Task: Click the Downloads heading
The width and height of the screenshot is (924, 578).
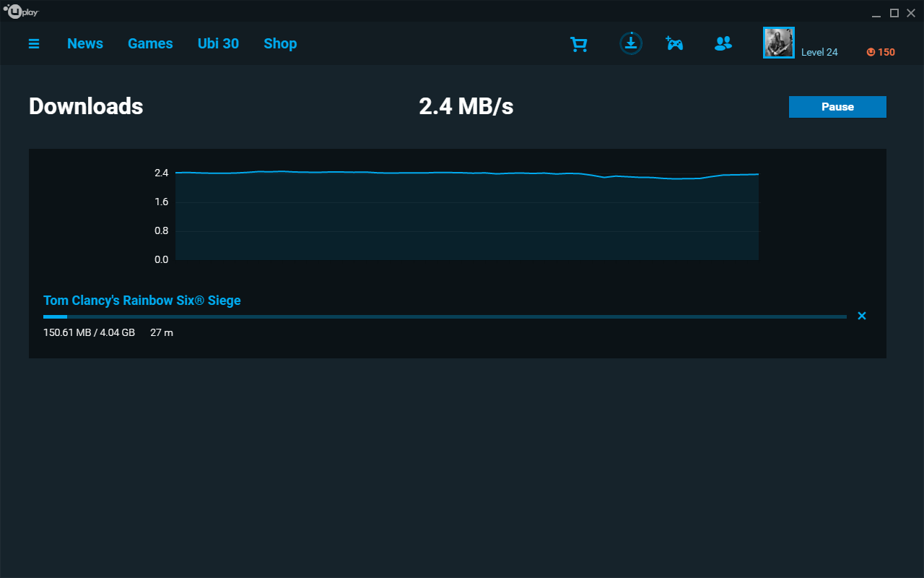Action: (86, 106)
